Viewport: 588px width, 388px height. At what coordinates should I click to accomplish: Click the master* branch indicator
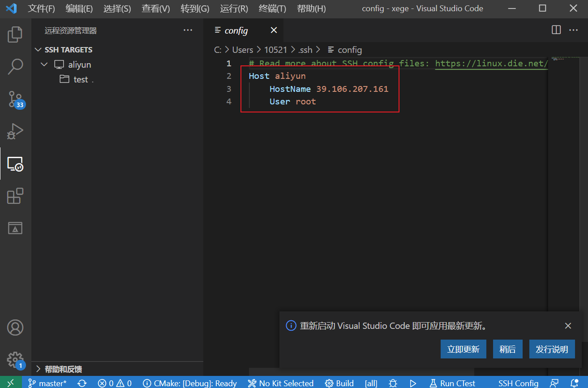click(x=47, y=383)
